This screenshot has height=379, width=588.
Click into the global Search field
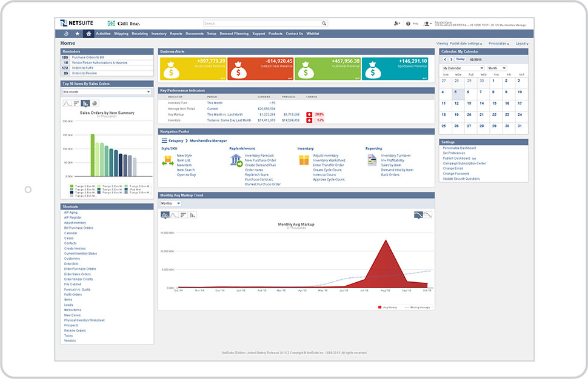tap(261, 24)
